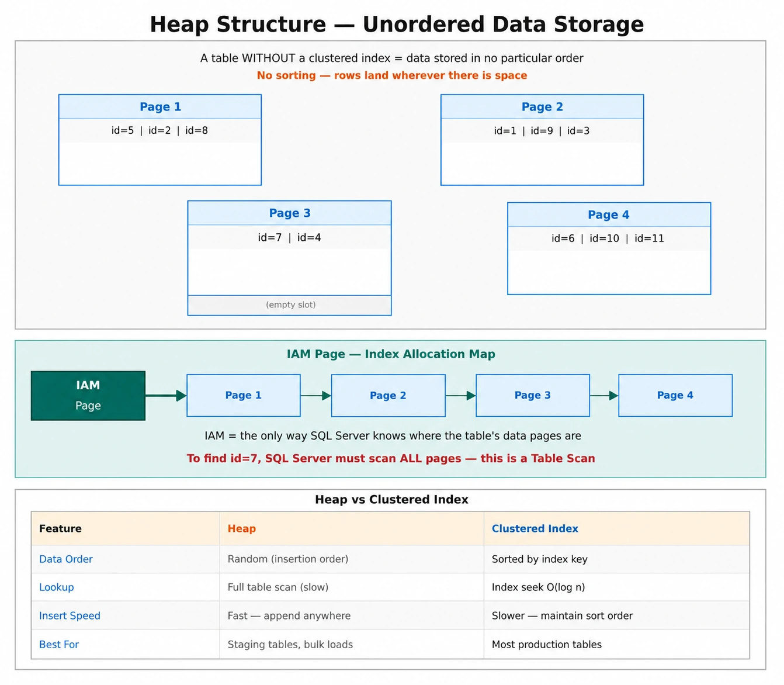Click the '(empty slot)' row in Page 3
Screen dimensions: 784x685
pos(289,305)
